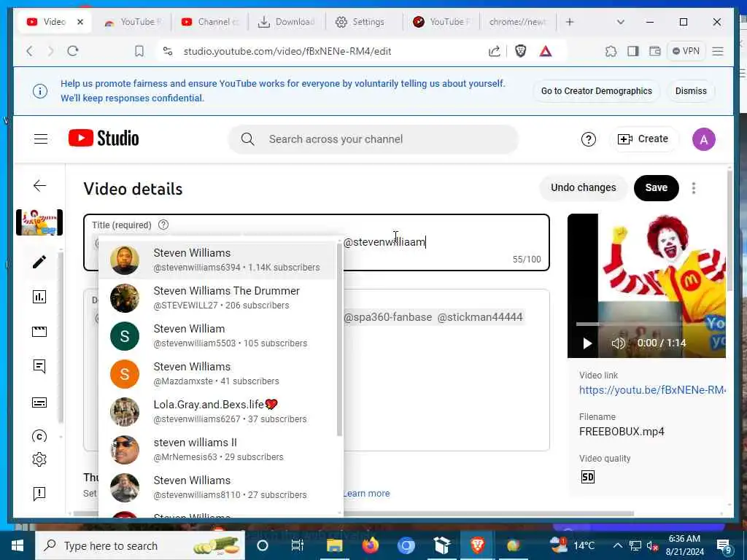
Task: Play the video preview
Action: coord(587,343)
